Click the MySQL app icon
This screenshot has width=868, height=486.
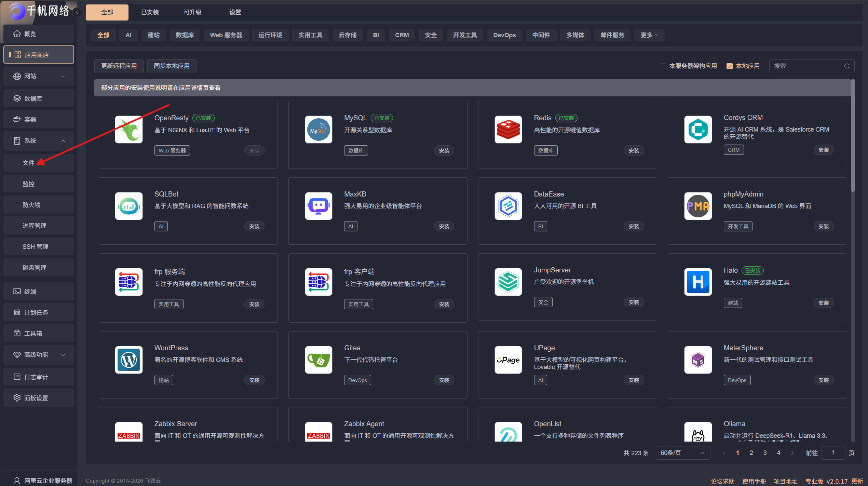tap(318, 130)
